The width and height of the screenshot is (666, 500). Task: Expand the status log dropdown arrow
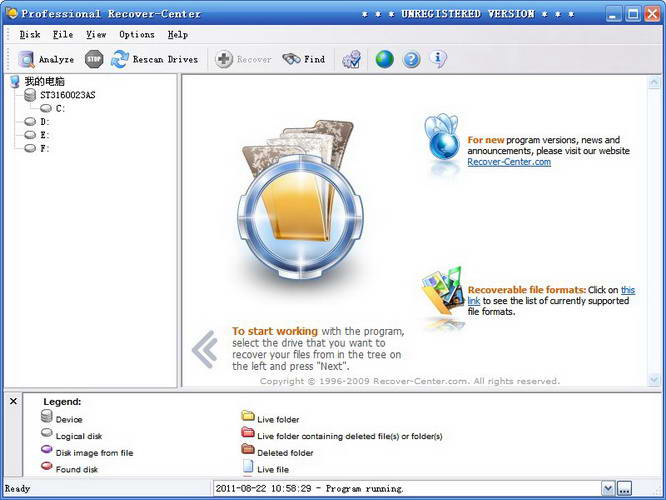[608, 489]
